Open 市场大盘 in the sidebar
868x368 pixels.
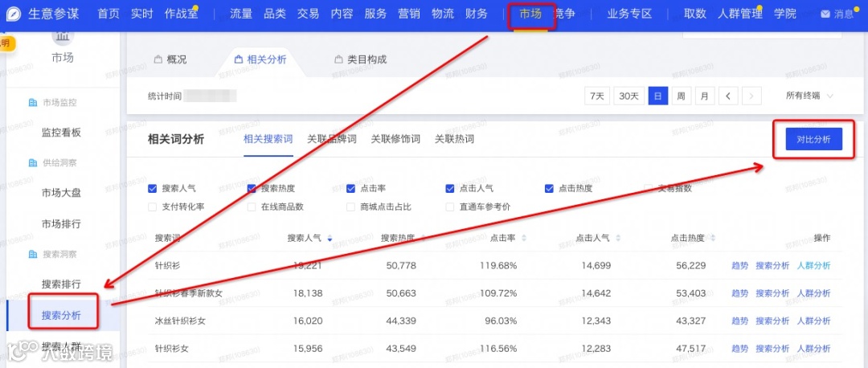point(61,193)
